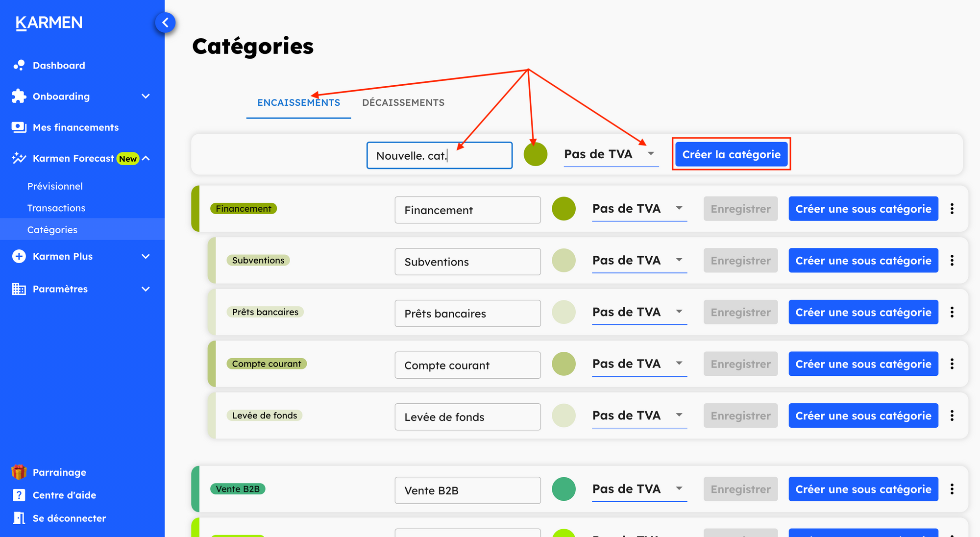Open three-dot menu for Vente B2B row
The width and height of the screenshot is (980, 537).
952,489
